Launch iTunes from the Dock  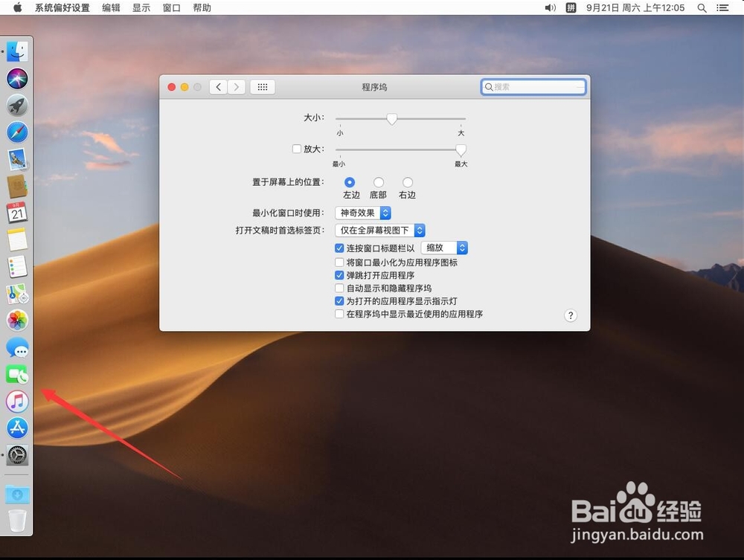click(x=16, y=402)
